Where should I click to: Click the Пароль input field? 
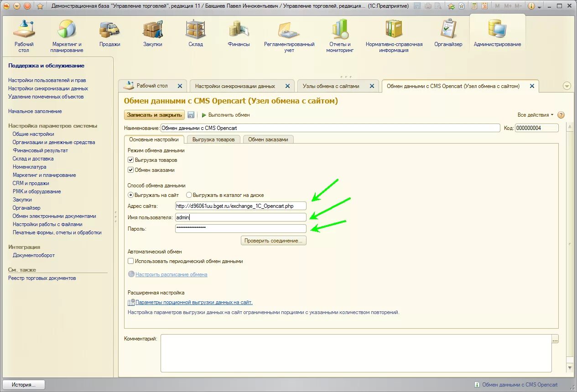[241, 228]
